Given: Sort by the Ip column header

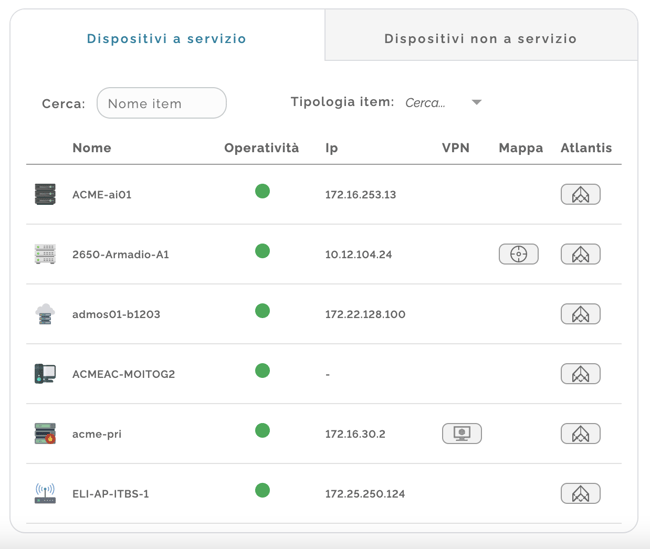Looking at the screenshot, I should pos(332,148).
